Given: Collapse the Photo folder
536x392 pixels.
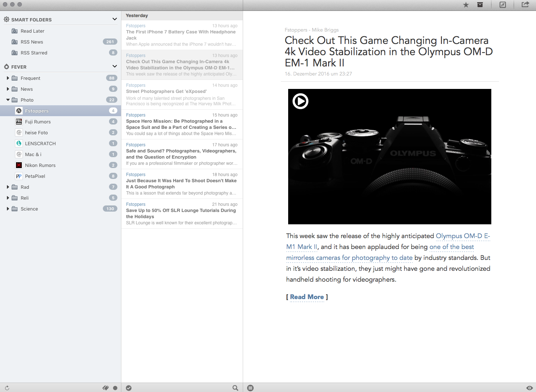Looking at the screenshot, I should pos(8,100).
